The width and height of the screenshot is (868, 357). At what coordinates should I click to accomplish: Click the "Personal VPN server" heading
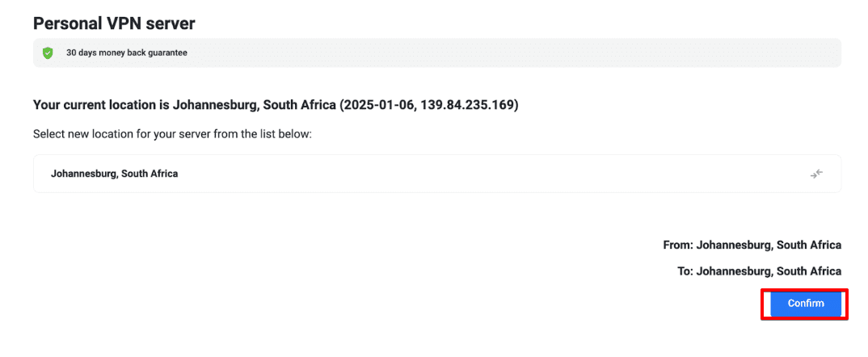pyautogui.click(x=114, y=23)
